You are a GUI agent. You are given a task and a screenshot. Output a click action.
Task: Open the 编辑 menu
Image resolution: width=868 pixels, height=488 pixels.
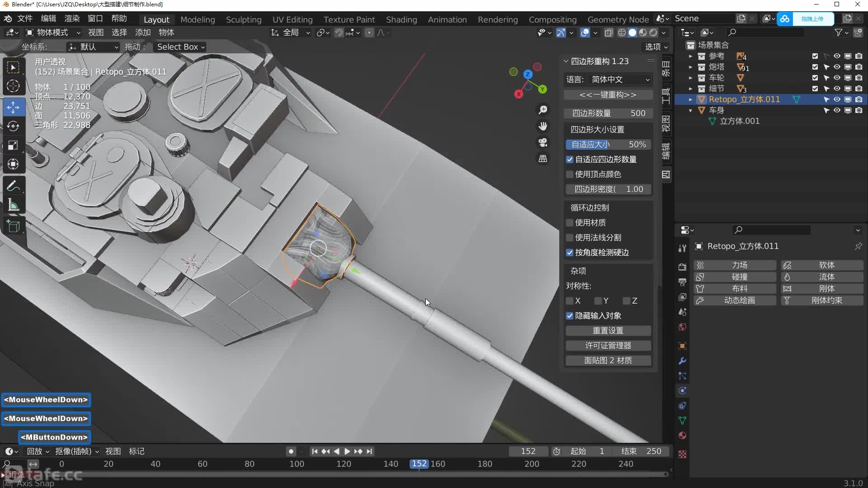click(x=48, y=19)
